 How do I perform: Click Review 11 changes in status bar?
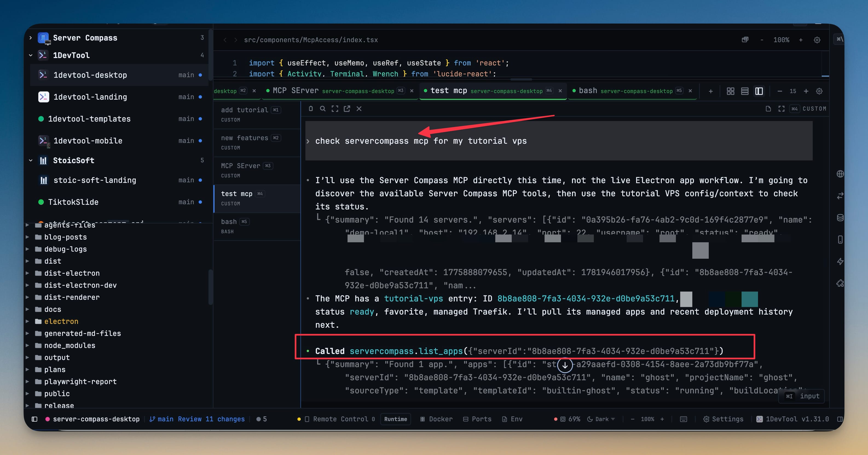211,419
